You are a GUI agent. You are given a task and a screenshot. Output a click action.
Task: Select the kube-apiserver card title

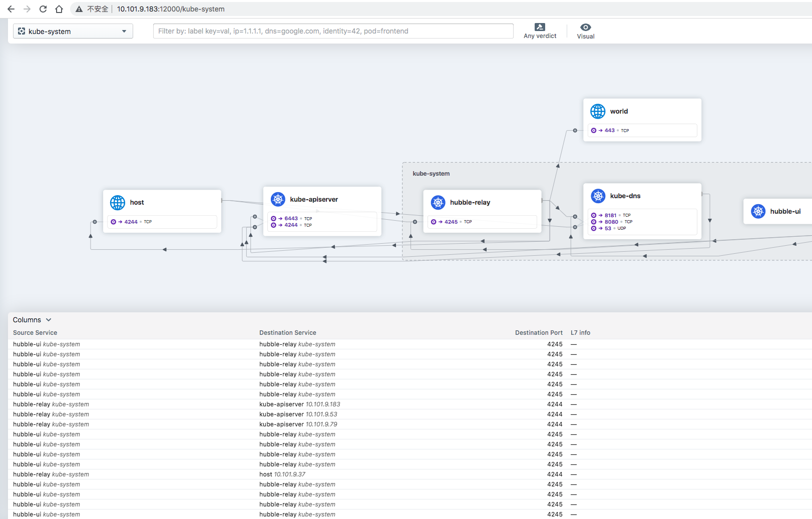click(314, 199)
